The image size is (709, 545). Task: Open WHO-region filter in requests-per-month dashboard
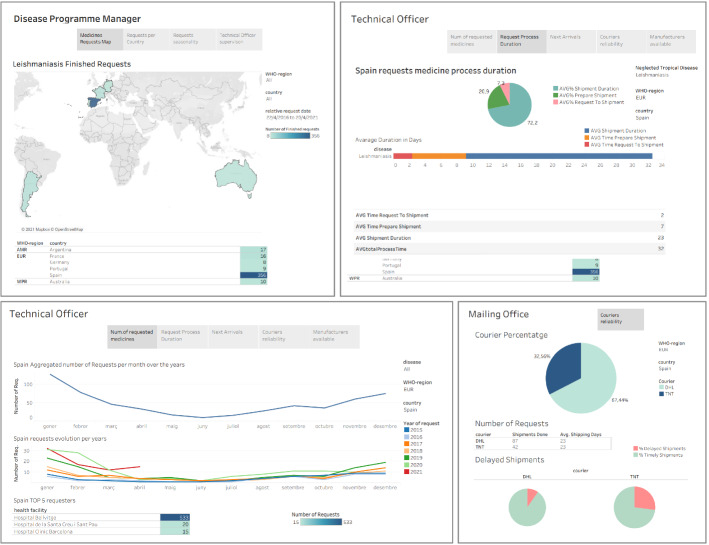click(417, 386)
